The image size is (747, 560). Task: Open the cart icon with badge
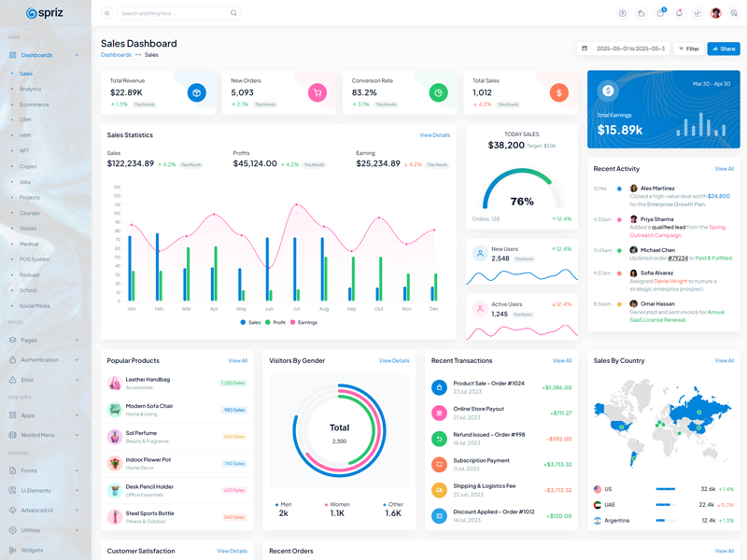point(660,13)
